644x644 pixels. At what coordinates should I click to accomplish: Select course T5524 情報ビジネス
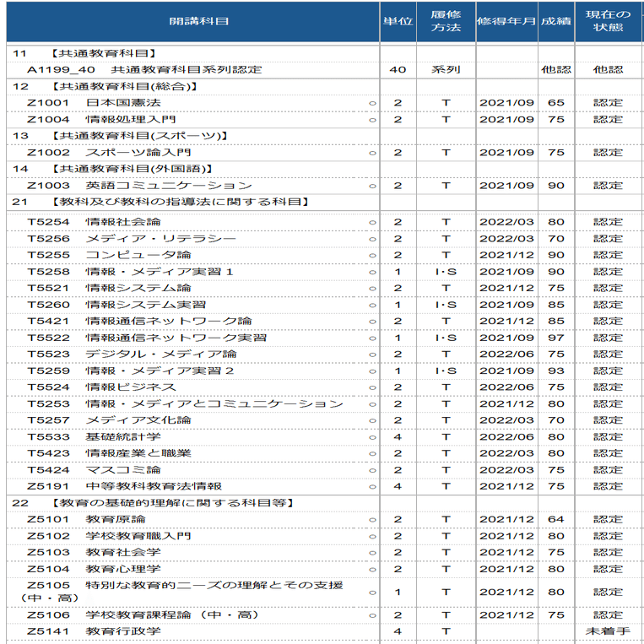coord(101,387)
